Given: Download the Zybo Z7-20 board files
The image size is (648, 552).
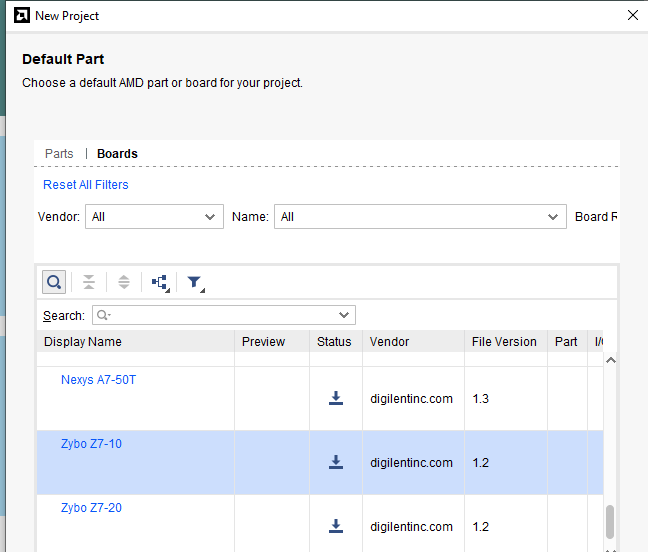Looking at the screenshot, I should 336,526.
